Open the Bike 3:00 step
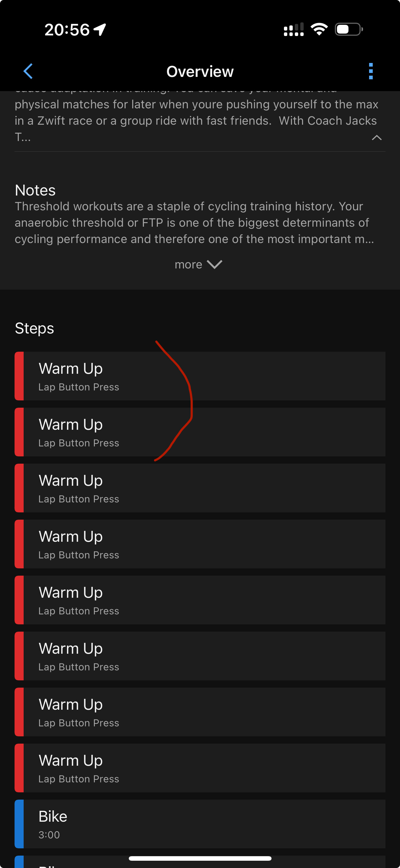400x868 pixels. [200, 824]
